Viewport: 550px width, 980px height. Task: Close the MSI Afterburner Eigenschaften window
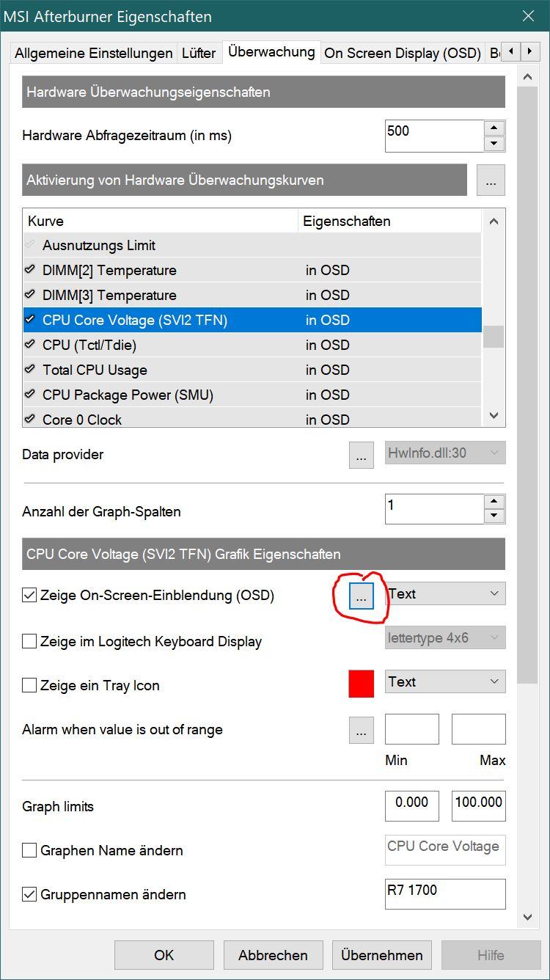click(x=527, y=15)
